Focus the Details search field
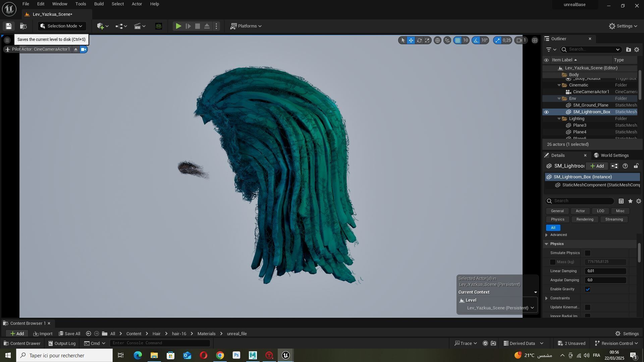 (x=580, y=201)
